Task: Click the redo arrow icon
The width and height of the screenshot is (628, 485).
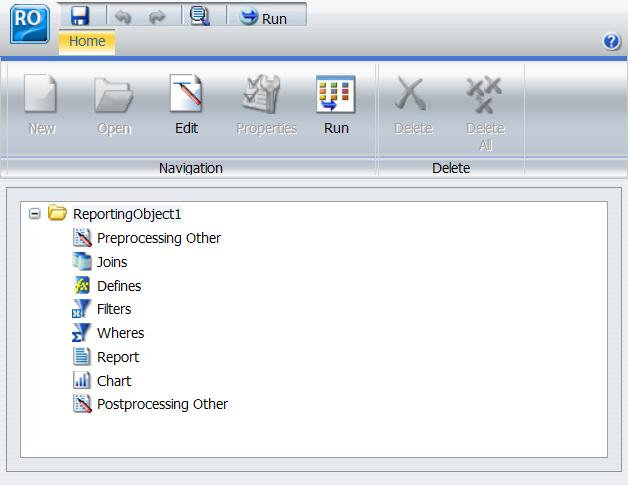Action: (157, 17)
